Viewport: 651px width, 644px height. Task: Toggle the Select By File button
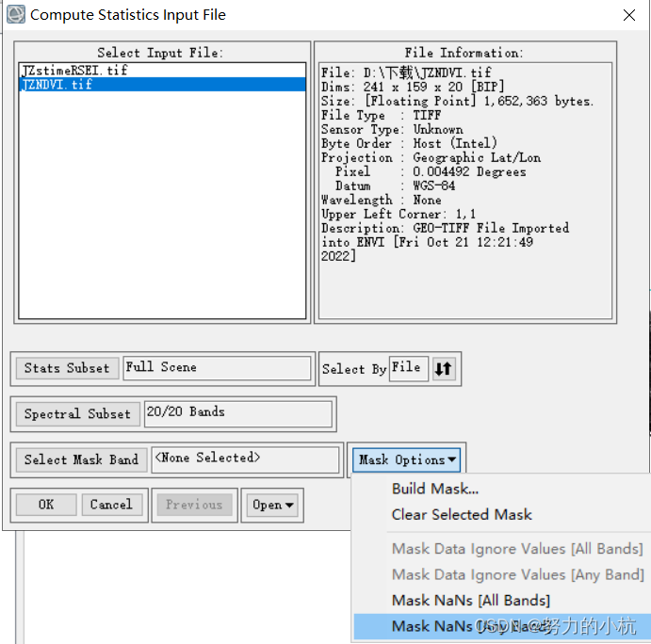tap(409, 368)
